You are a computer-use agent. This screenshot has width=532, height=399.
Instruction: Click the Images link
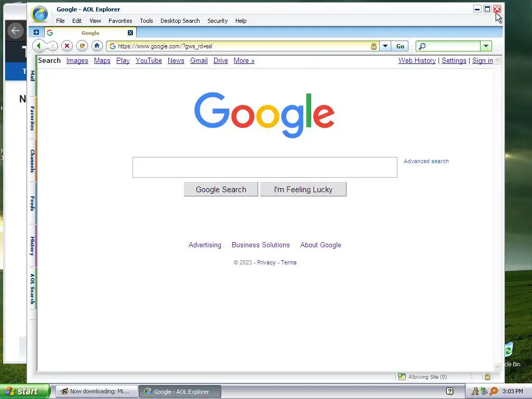(x=77, y=60)
